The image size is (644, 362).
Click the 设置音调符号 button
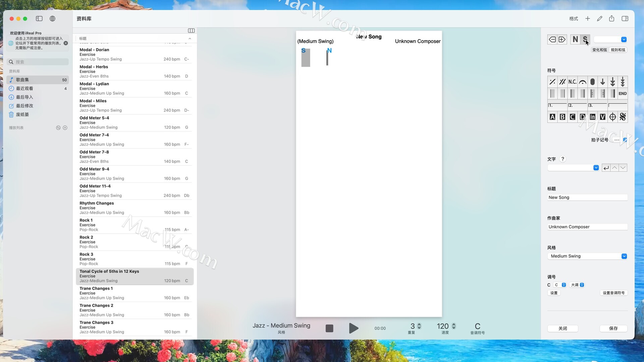(x=613, y=293)
